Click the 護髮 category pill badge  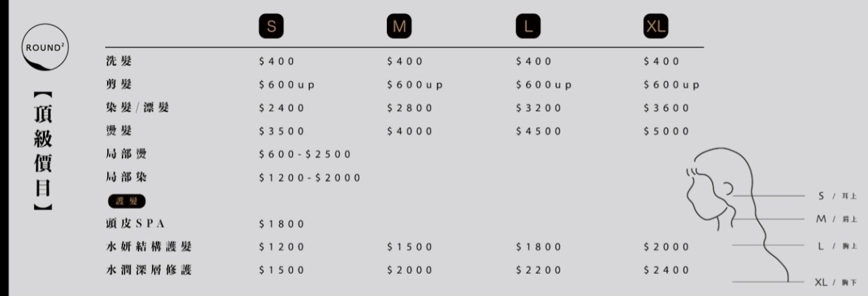coord(126,201)
